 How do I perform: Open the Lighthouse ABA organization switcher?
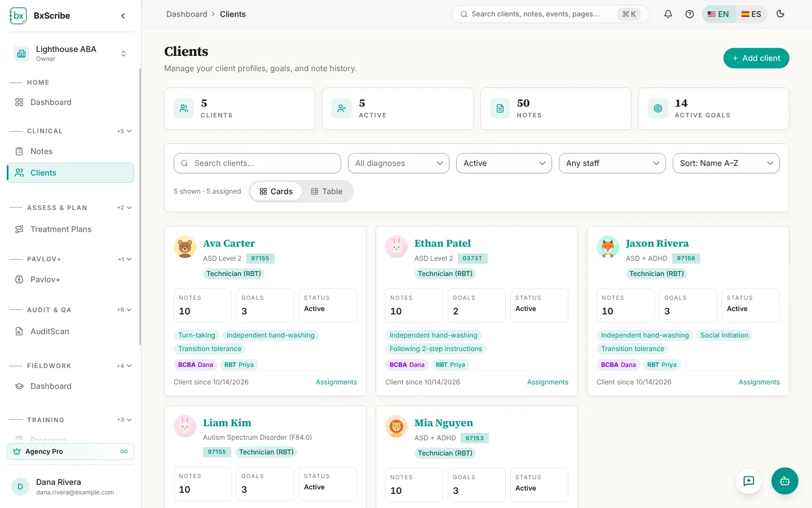pos(70,54)
